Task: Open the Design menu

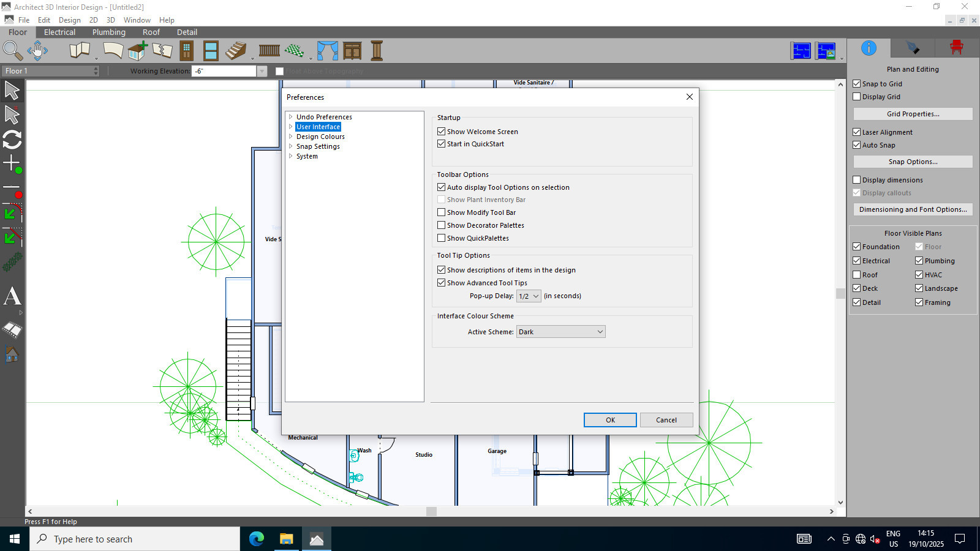Action: click(x=69, y=20)
